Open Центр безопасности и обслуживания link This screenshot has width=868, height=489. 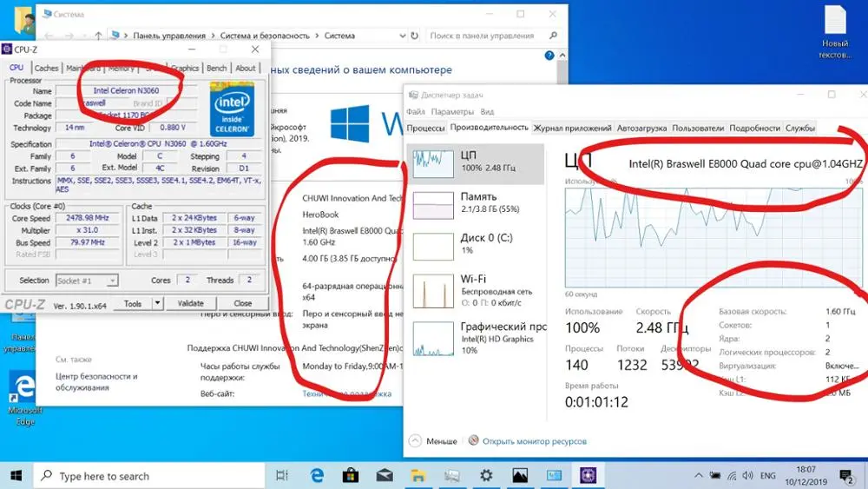pos(96,381)
